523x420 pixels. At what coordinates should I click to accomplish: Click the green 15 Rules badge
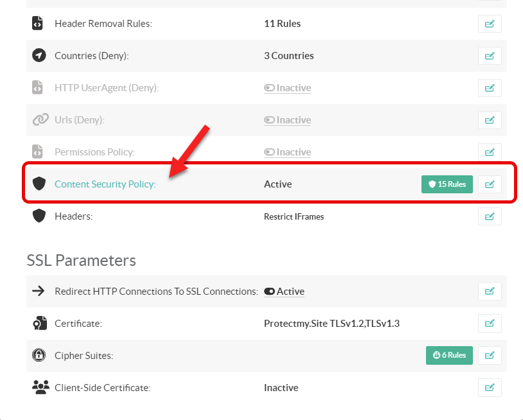click(x=447, y=184)
